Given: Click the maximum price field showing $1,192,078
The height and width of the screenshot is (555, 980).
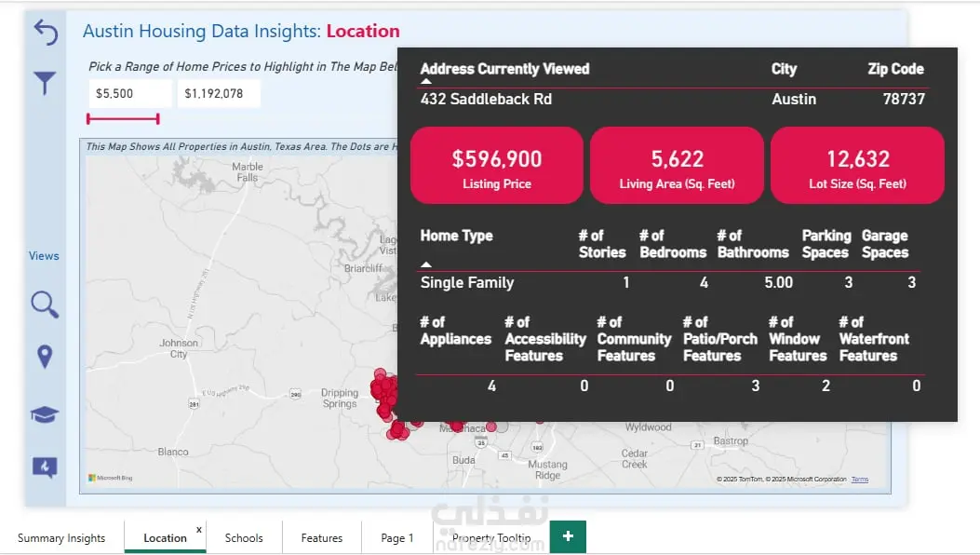Looking at the screenshot, I should (218, 93).
